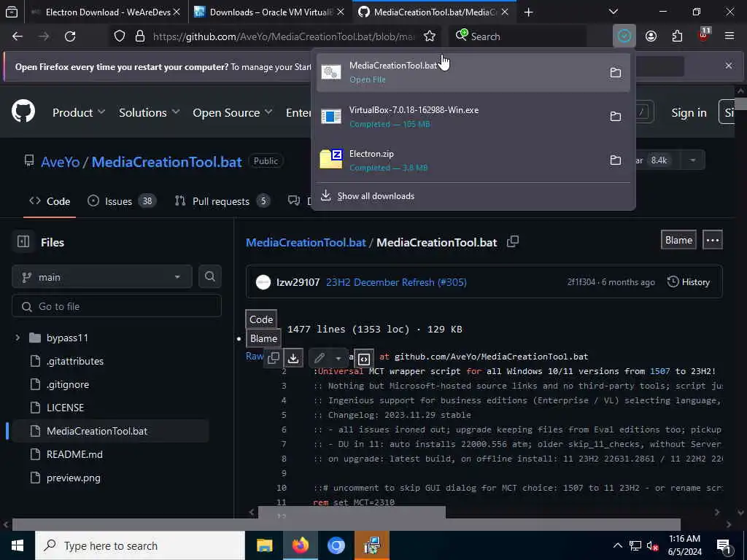Open the three-dot more file actions menu
The image size is (747, 560).
[x=712, y=240]
